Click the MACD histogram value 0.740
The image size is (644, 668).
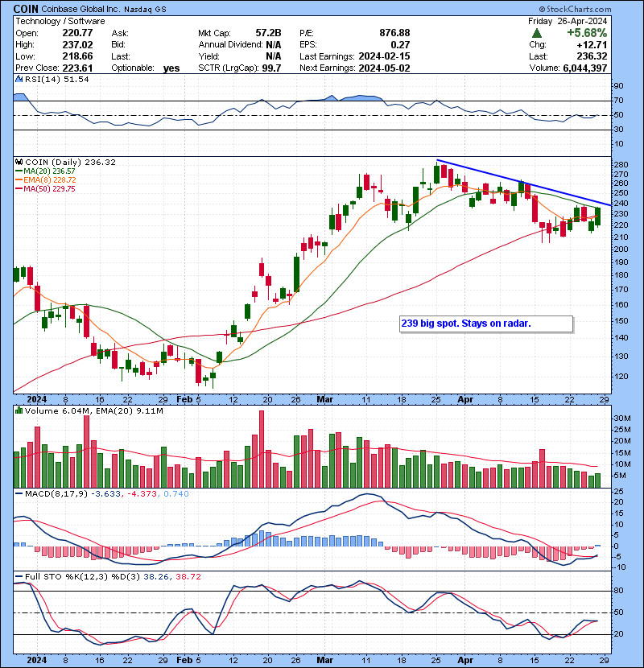pyautogui.click(x=176, y=494)
